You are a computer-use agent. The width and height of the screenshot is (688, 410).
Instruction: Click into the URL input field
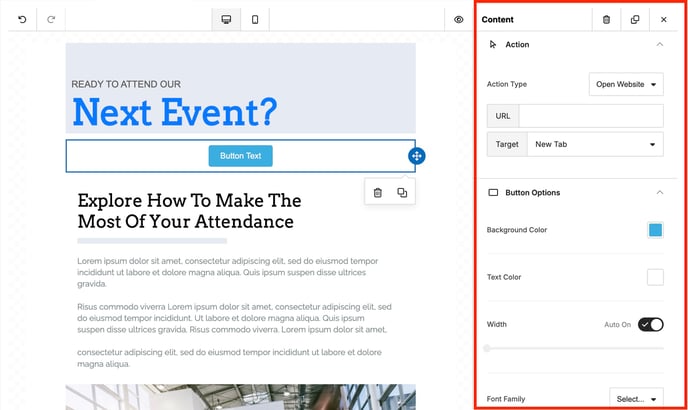pos(590,116)
